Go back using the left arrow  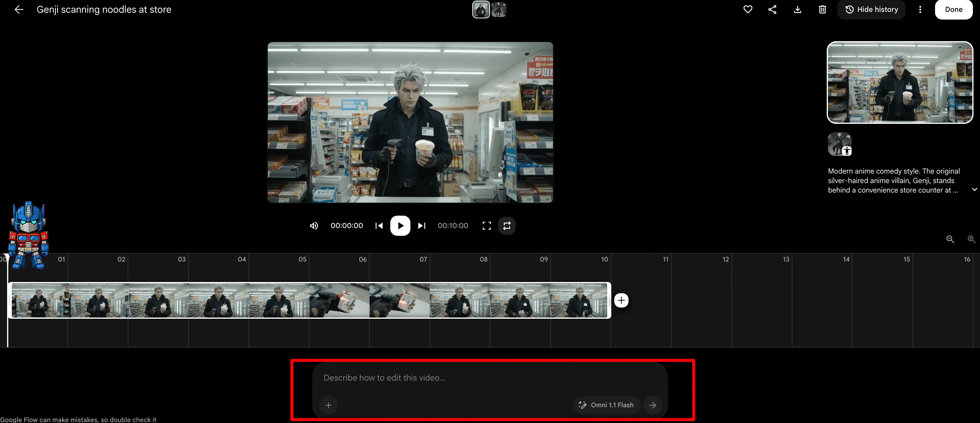19,9
